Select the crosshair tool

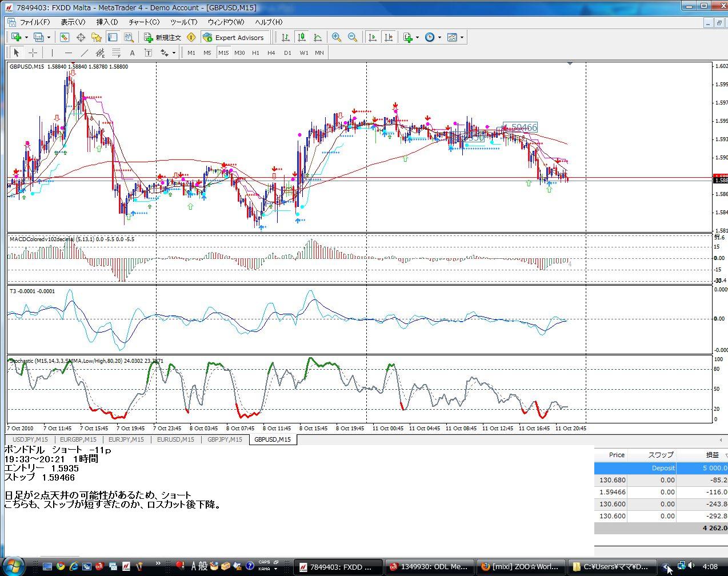(x=33, y=53)
